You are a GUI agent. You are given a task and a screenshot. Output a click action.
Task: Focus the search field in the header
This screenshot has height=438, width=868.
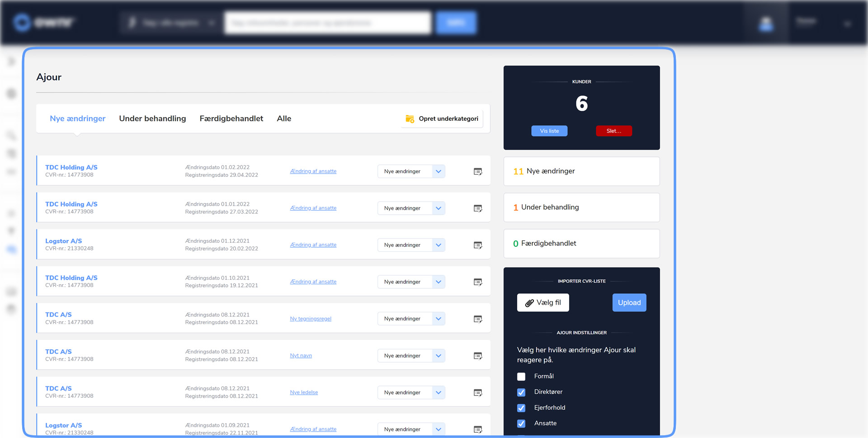(x=328, y=23)
